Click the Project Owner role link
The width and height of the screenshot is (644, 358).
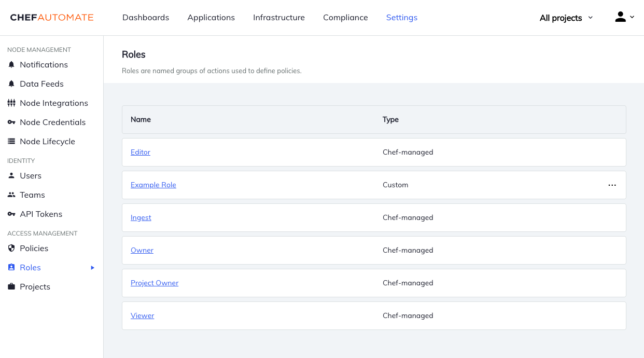pyautogui.click(x=155, y=283)
